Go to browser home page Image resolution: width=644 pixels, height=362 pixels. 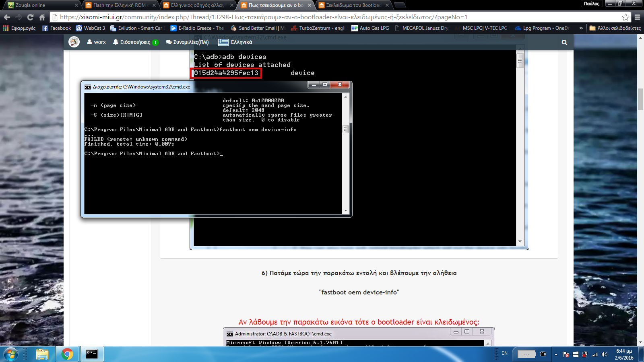tap(42, 17)
